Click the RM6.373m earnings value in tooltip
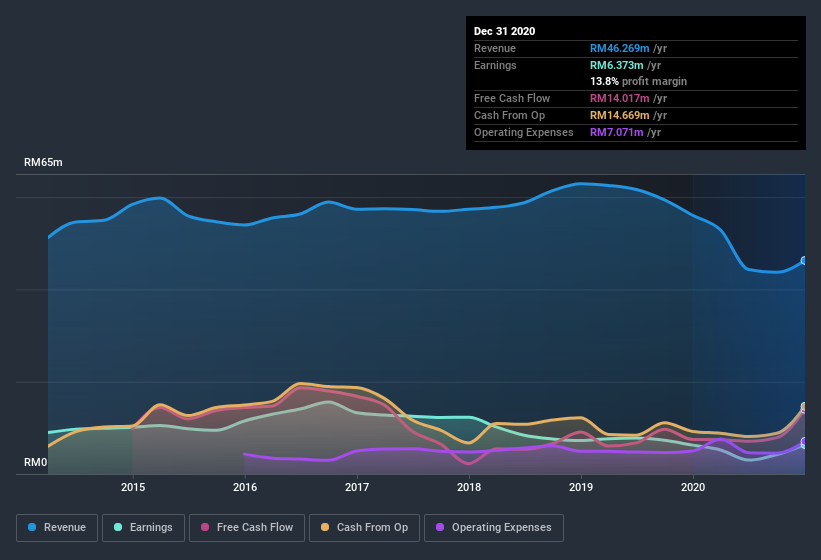The image size is (821, 560). (x=616, y=65)
